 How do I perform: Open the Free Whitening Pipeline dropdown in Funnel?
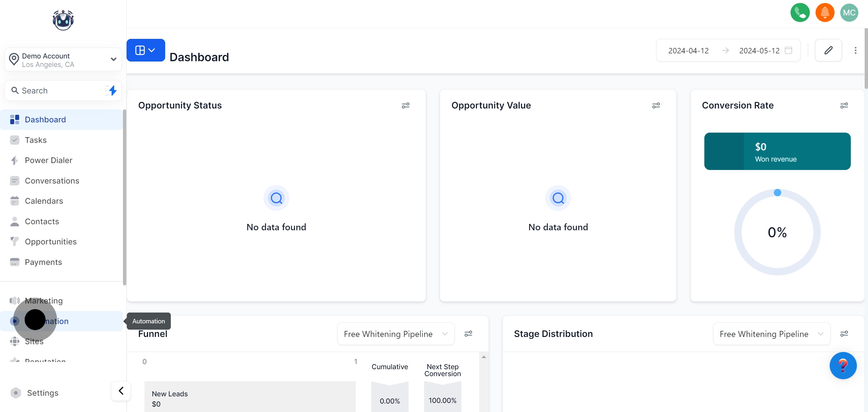point(396,334)
